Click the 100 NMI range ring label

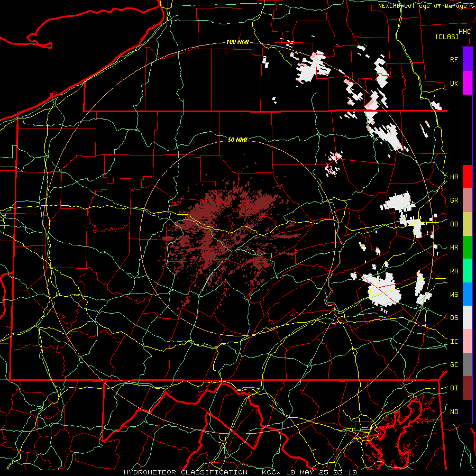coord(237,42)
